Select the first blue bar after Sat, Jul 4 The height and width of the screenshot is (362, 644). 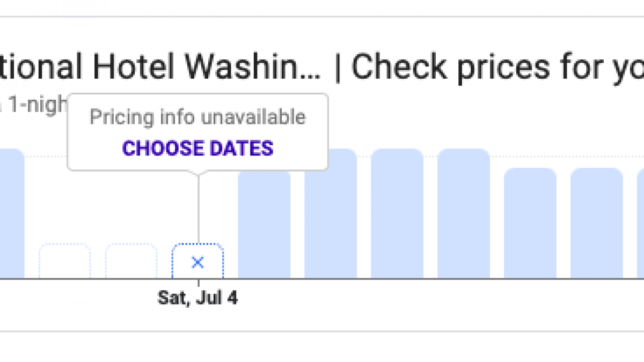click(264, 224)
